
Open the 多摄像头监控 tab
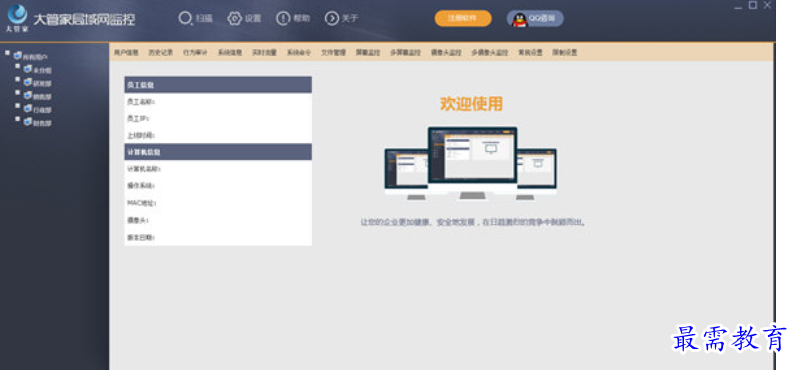[490, 52]
